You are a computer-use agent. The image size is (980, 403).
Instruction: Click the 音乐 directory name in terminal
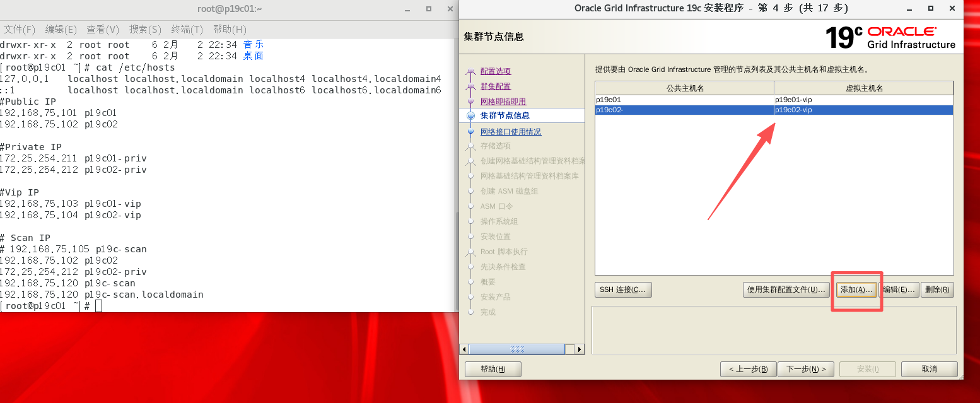click(x=254, y=45)
